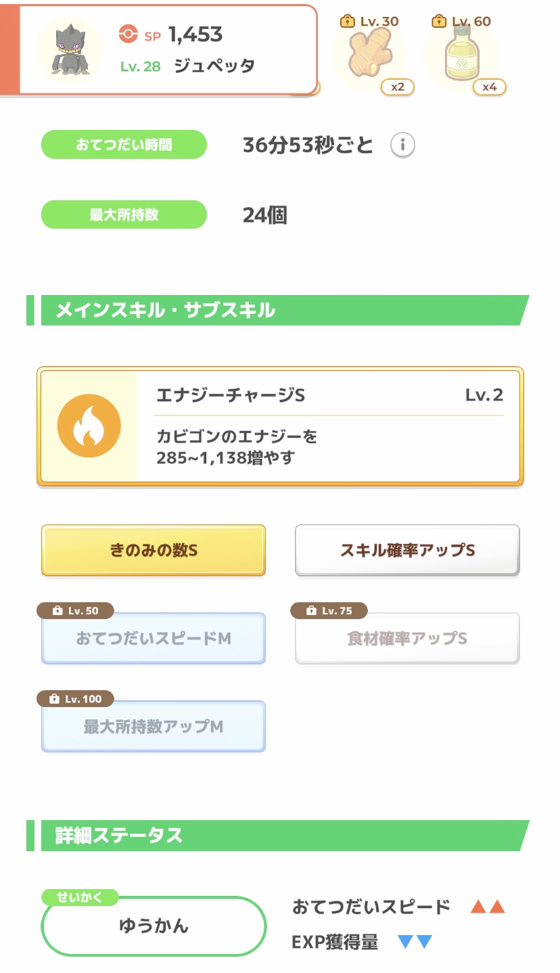The image size is (560, 973).
Task: Tap the info icon beside the helping time
Action: [x=402, y=145]
